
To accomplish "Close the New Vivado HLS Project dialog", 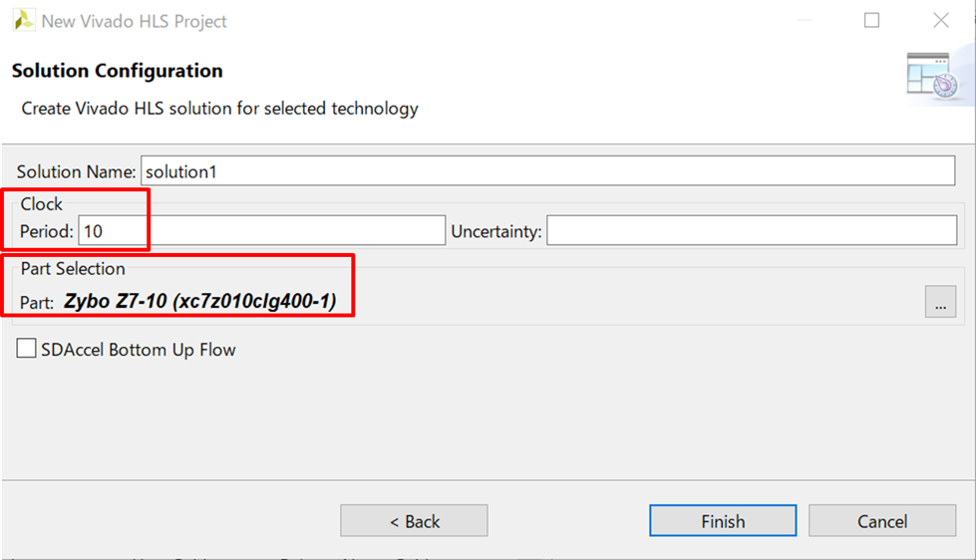I will click(941, 21).
